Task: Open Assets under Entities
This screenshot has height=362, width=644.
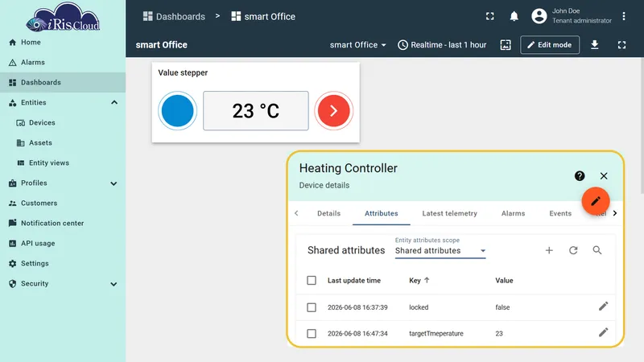Action: tap(63, 143)
